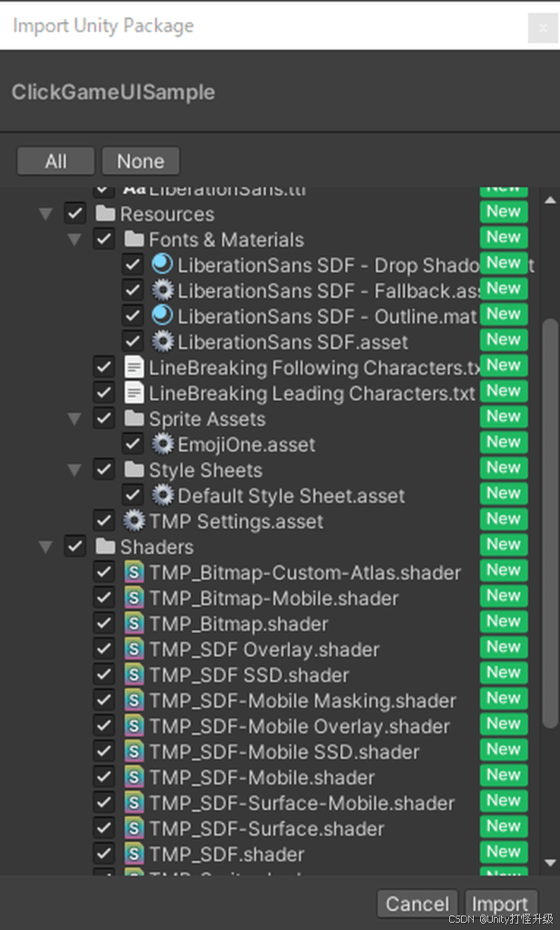The width and height of the screenshot is (560, 930).
Task: Uncheck the Resources folder checkbox
Action: coord(75,213)
